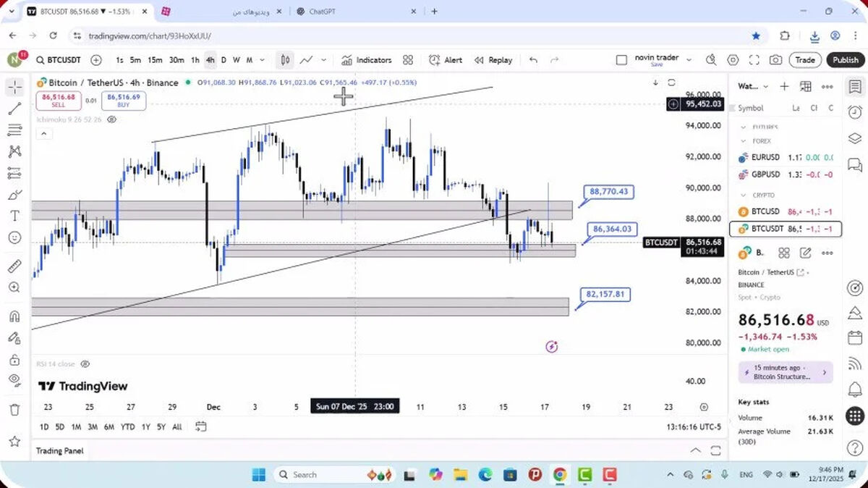This screenshot has height=488, width=868.
Task: Toggle stay in drawing mode
Action: point(14,337)
